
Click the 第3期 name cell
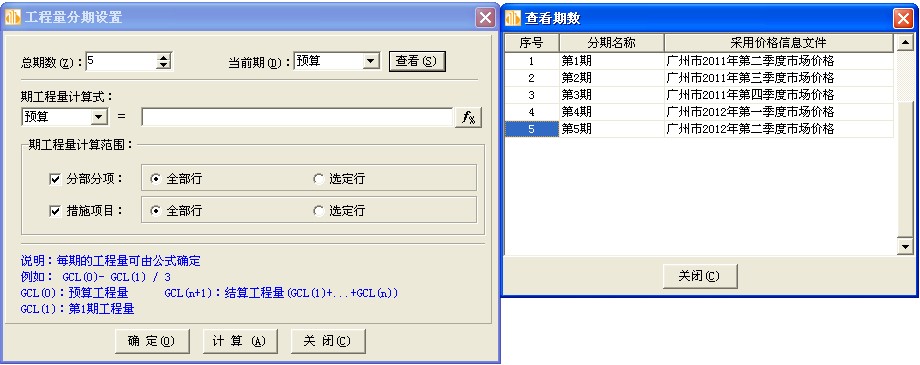click(x=611, y=95)
